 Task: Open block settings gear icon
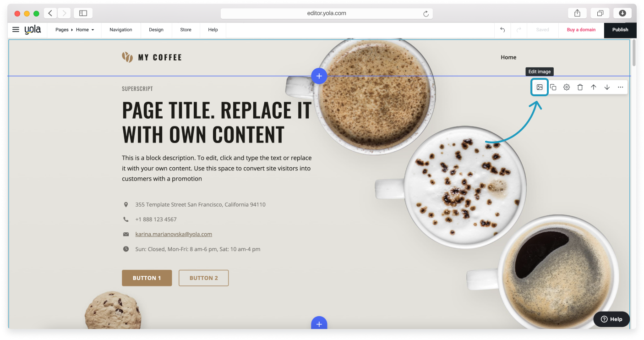click(567, 87)
